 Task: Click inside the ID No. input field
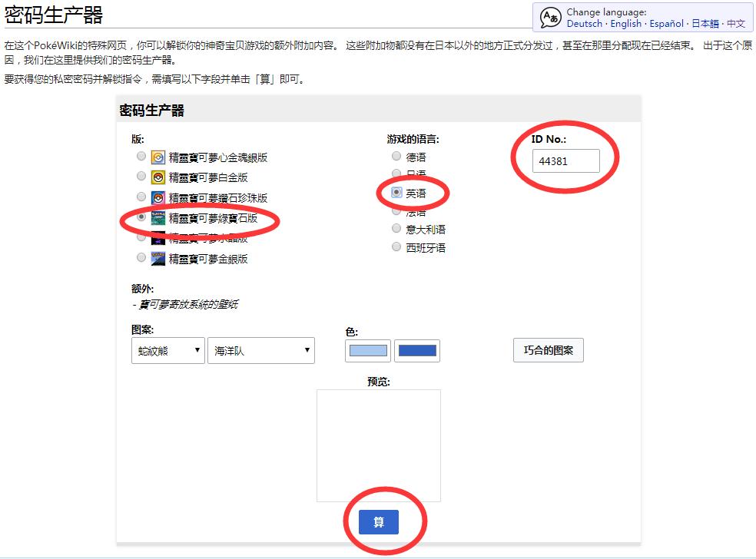pos(566,161)
